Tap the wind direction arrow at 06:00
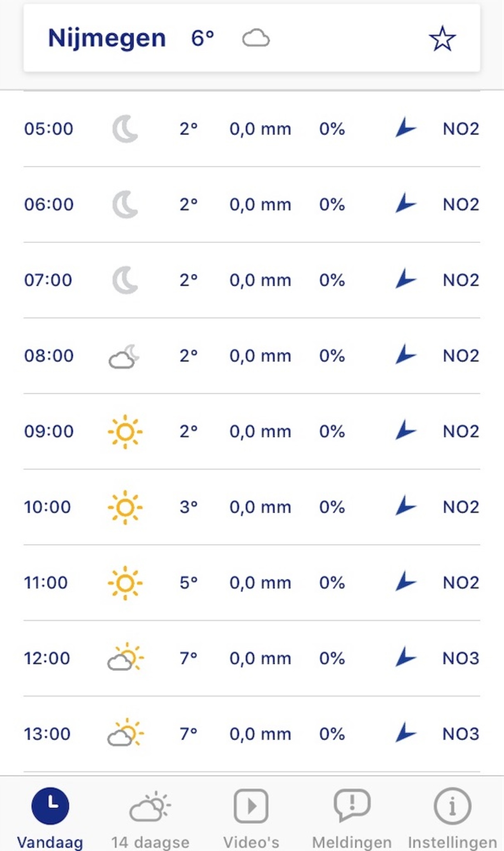The height and width of the screenshot is (851, 504). (x=405, y=203)
